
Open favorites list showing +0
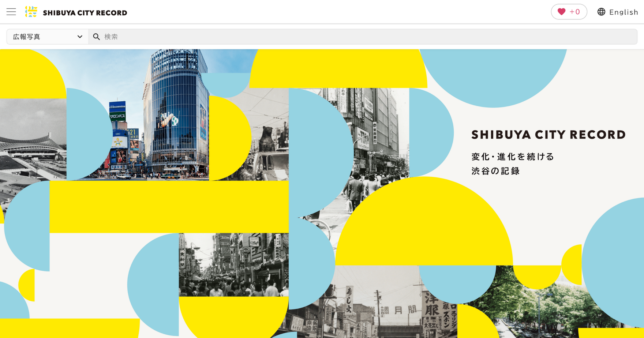coord(569,12)
